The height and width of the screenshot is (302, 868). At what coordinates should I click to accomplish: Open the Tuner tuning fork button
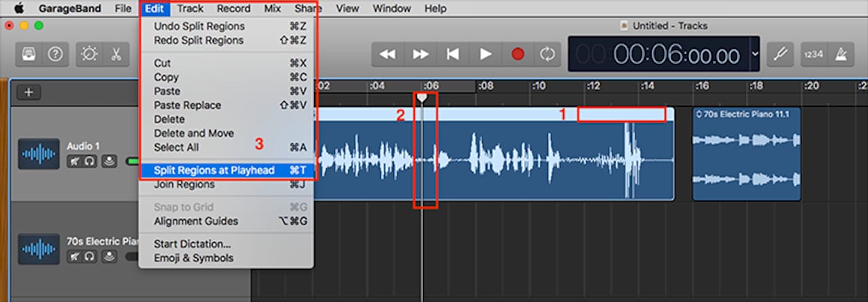pos(781,55)
